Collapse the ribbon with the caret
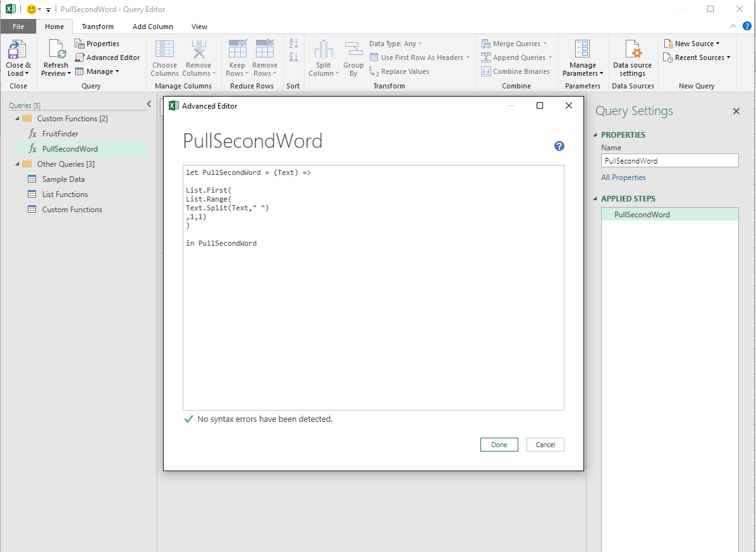This screenshot has height=552, width=756. click(x=733, y=26)
